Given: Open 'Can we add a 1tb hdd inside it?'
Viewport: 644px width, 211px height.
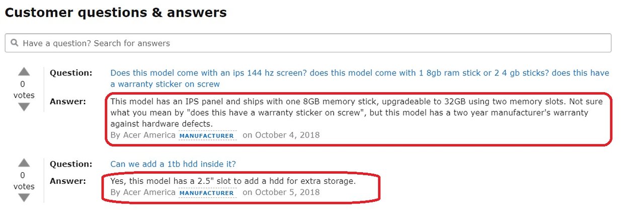Looking at the screenshot, I should [x=173, y=164].
